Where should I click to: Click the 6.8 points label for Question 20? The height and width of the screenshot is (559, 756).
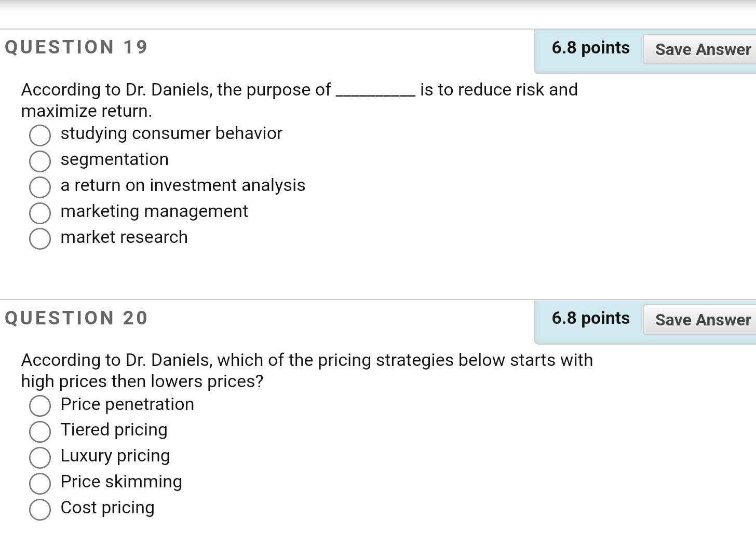[590, 318]
